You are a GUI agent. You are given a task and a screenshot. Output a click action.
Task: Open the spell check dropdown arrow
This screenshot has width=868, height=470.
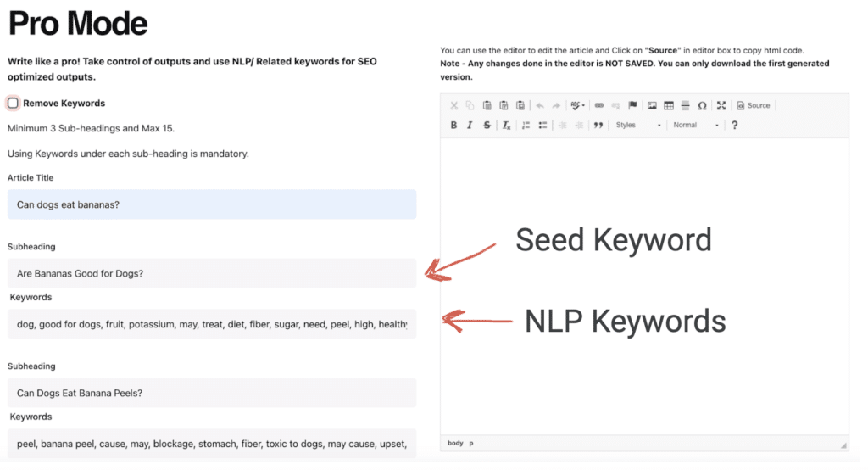tap(584, 106)
